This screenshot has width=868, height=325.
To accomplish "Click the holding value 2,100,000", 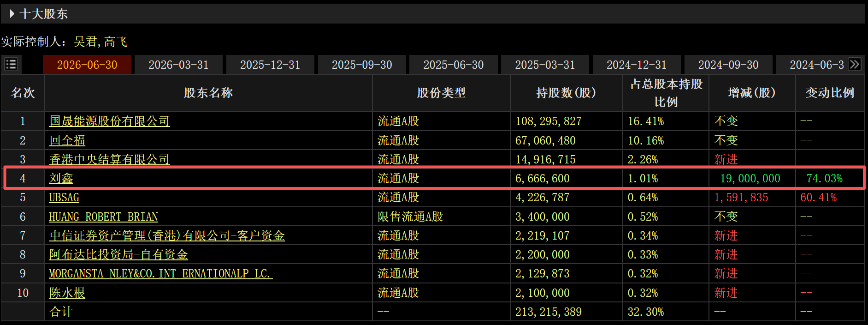I will pyautogui.click(x=543, y=293).
